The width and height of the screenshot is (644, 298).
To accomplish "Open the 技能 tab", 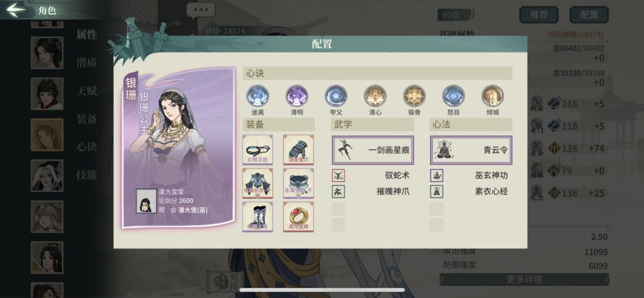I will (86, 174).
